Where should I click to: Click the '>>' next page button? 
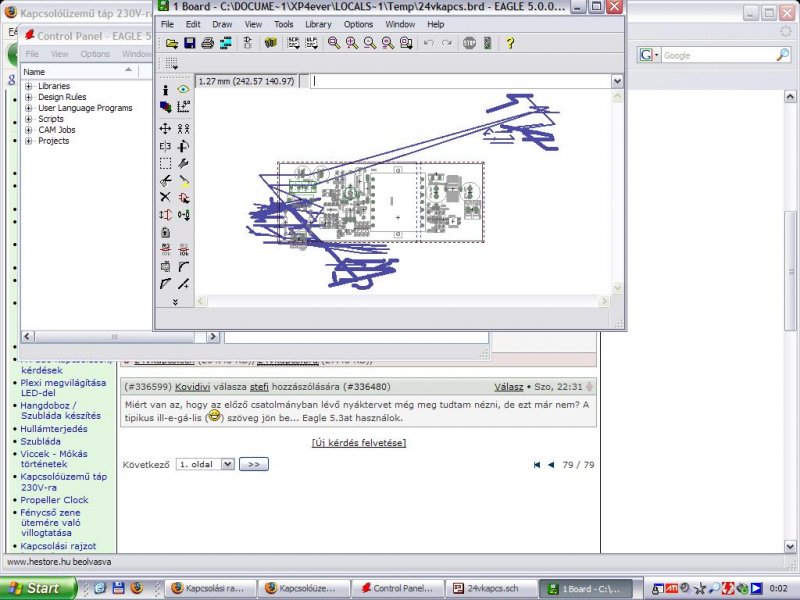254,464
